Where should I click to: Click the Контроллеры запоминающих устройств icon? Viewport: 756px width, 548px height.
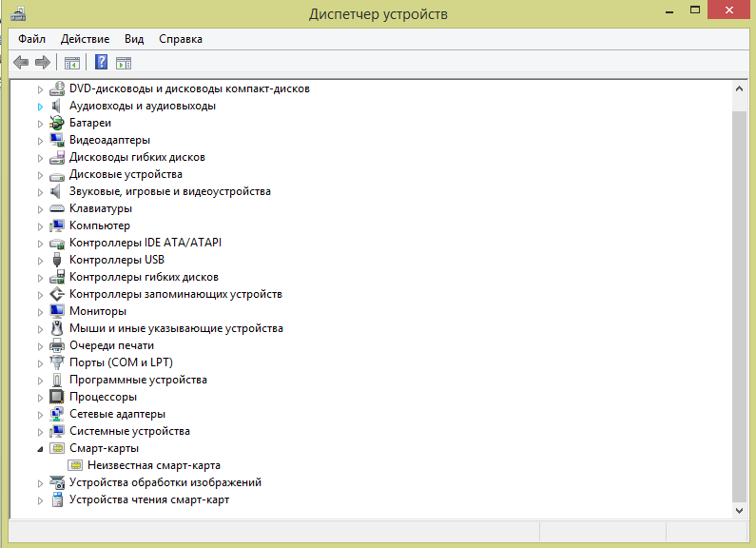pyautogui.click(x=57, y=294)
